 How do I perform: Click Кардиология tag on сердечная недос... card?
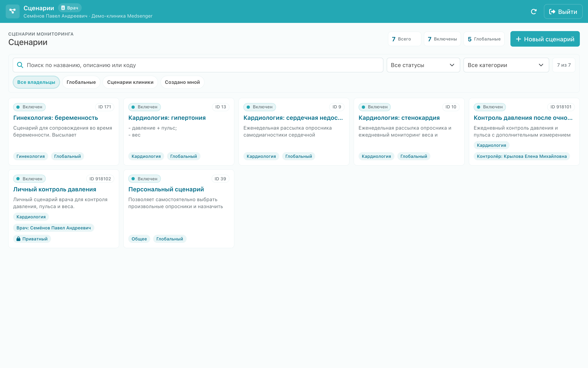pos(261,156)
